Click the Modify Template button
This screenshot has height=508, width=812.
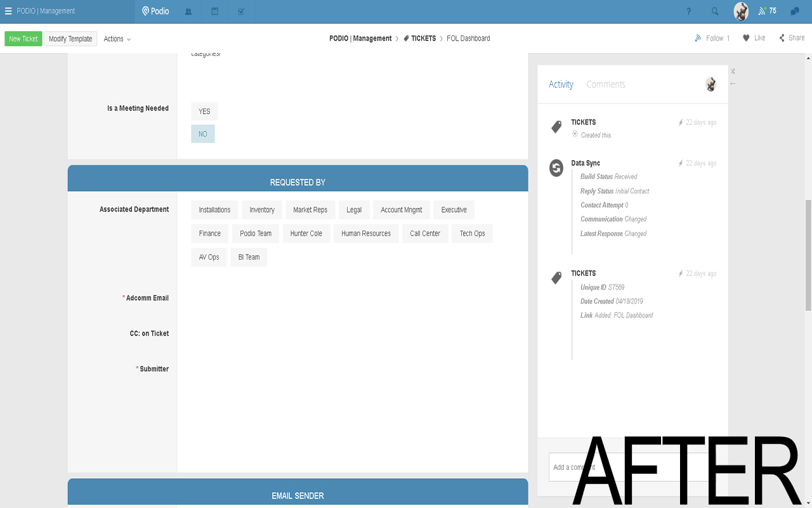(x=70, y=39)
